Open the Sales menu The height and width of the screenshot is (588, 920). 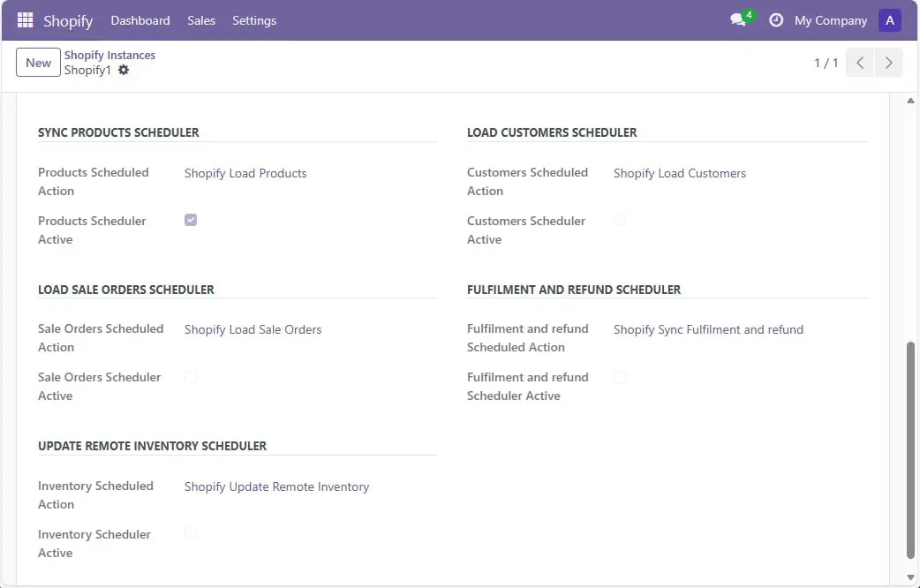pyautogui.click(x=201, y=20)
